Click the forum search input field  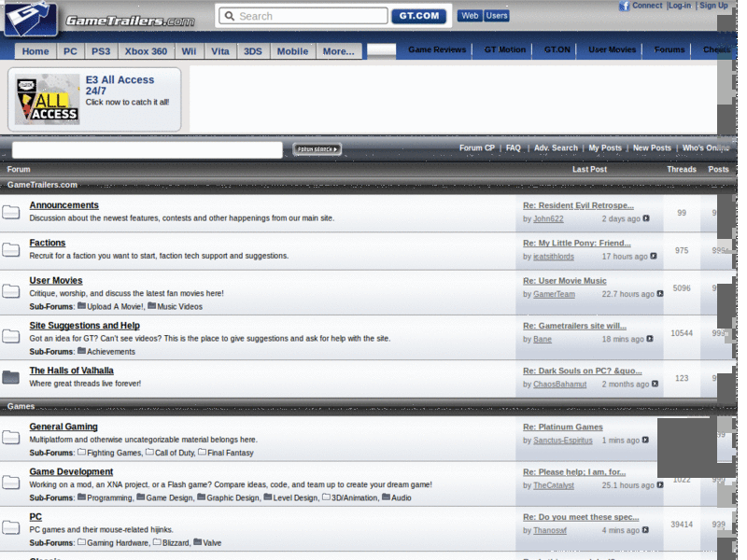tap(148, 149)
